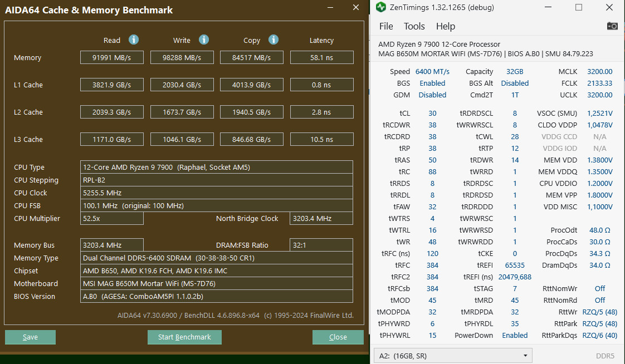Screen dimensions: 625x364
Task: Click the CPU Clock field 5255.5 MHz
Action: click(217, 193)
